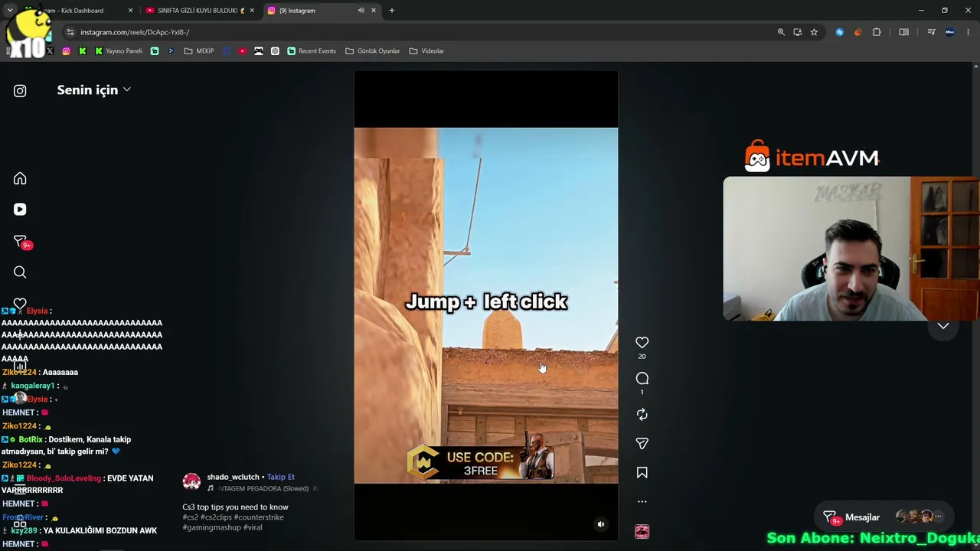Open Instagram direct messages with 9+ badge
This screenshot has height=551, width=980.
tap(21, 242)
